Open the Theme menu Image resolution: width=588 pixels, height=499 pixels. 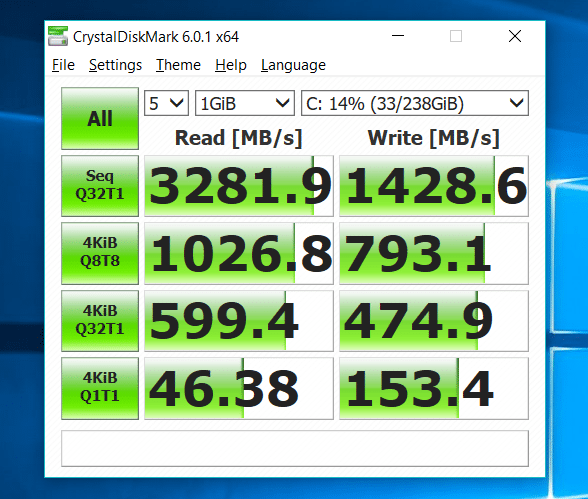178,65
